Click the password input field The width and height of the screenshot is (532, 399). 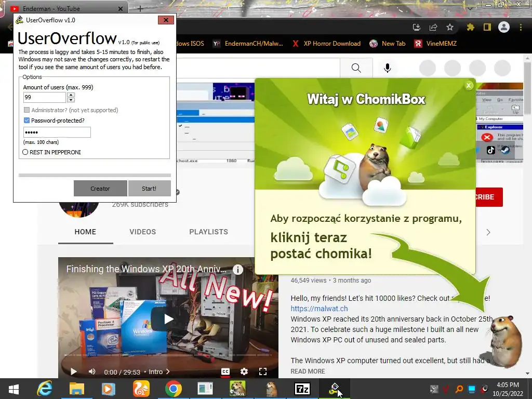click(57, 132)
